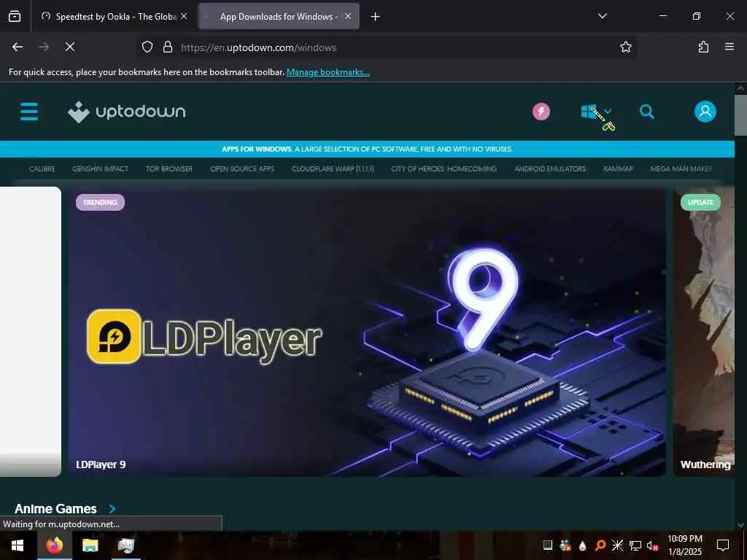Open the Genshin Impact link
747x560 pixels.
[x=100, y=168]
